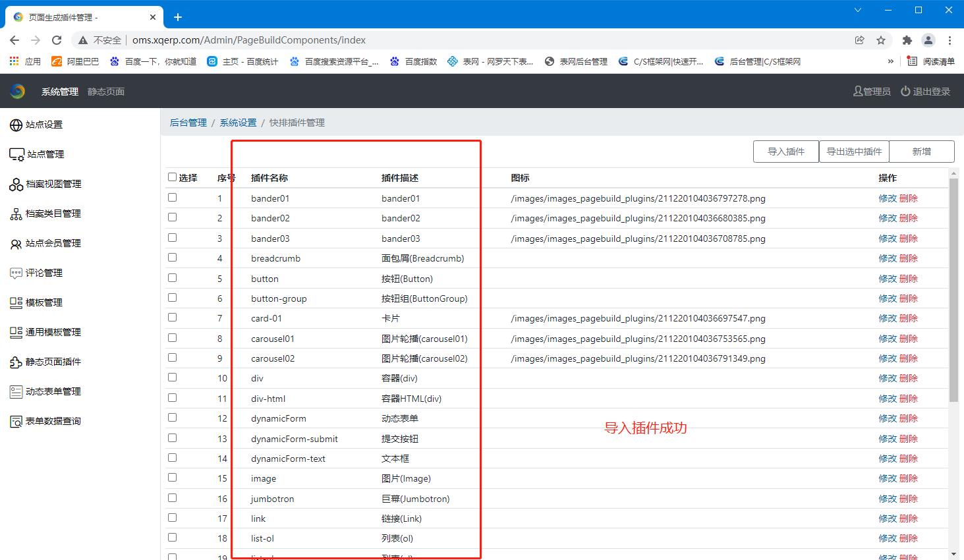Open 评论管理 from the sidebar
The width and height of the screenshot is (964, 560).
[44, 273]
